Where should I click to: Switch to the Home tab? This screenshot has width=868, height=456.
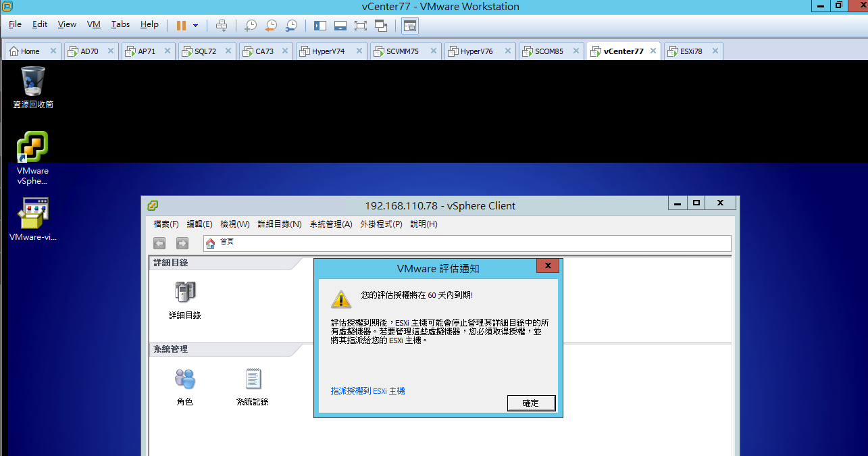point(32,51)
